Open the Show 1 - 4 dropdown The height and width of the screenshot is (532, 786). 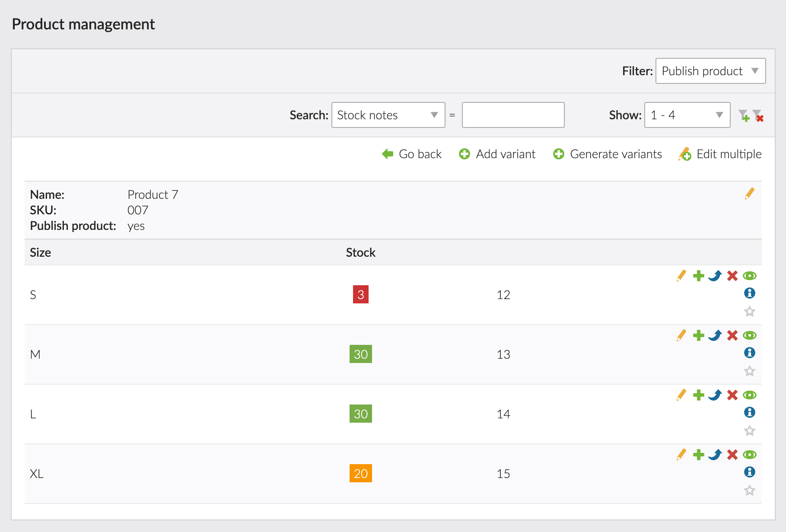pos(687,115)
